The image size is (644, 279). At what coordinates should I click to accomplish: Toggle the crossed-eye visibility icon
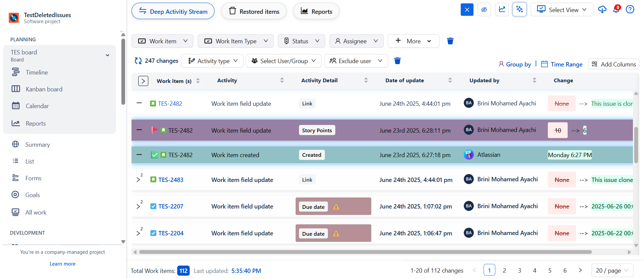tap(484, 10)
